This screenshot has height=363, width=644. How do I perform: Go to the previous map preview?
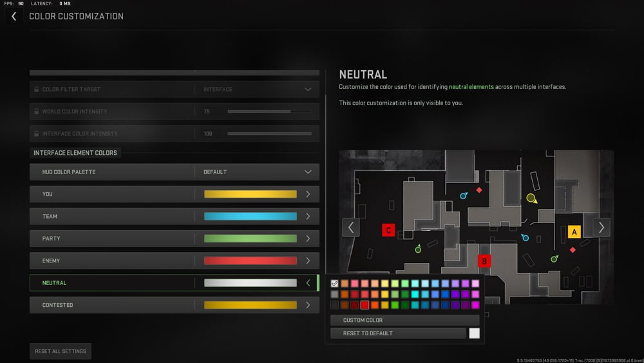(351, 227)
